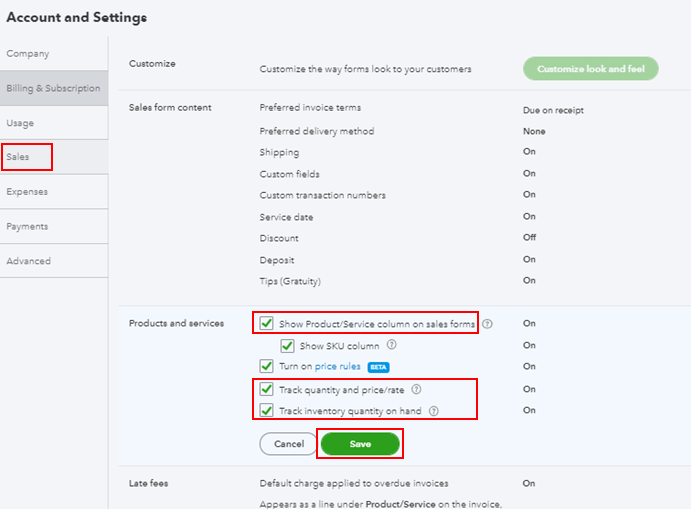
Task: Select the Sales tab in sidebar
Action: click(18, 157)
